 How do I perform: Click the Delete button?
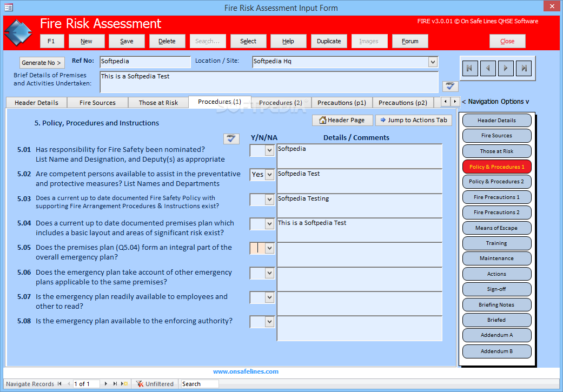click(x=167, y=41)
